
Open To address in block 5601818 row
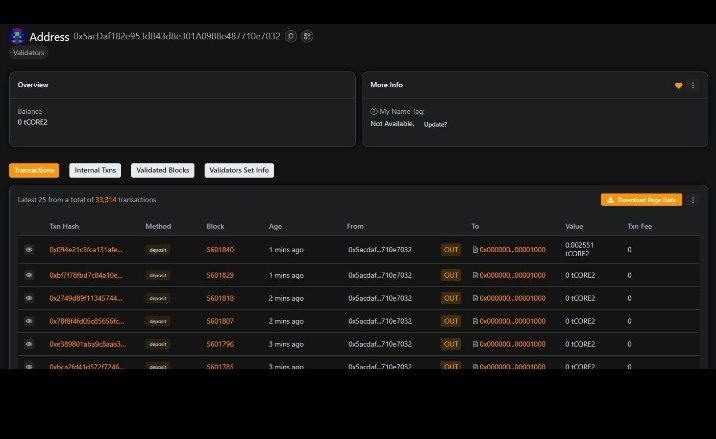[512, 298]
